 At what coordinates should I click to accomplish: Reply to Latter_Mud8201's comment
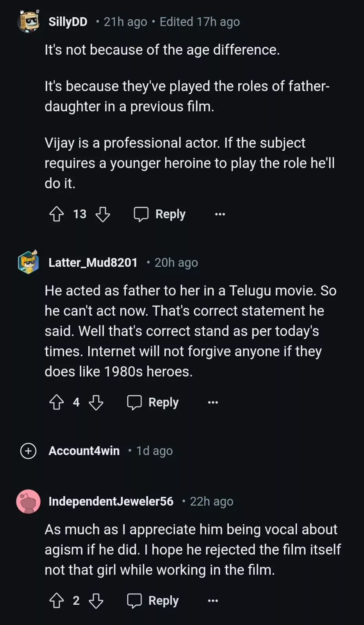click(x=153, y=402)
